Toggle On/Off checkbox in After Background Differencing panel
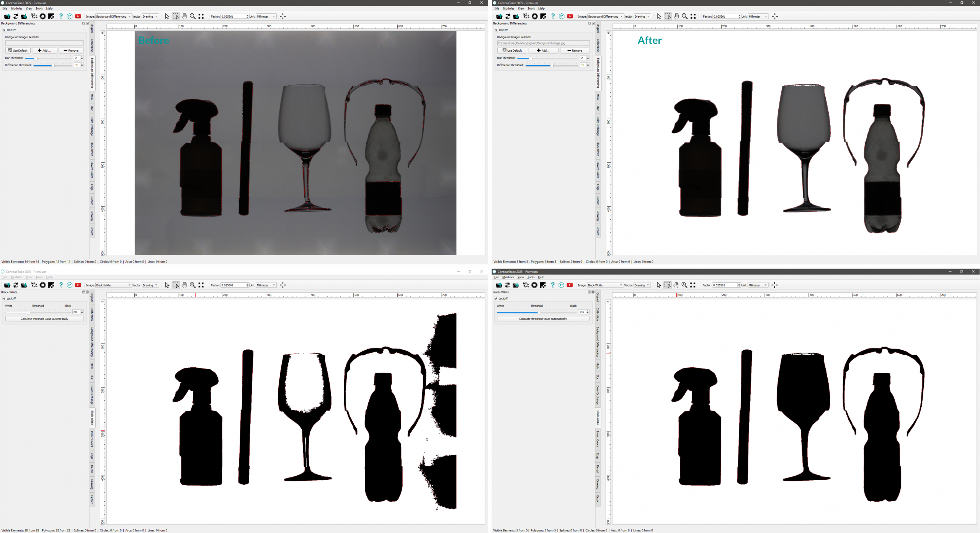The width and height of the screenshot is (980, 533). [496, 30]
